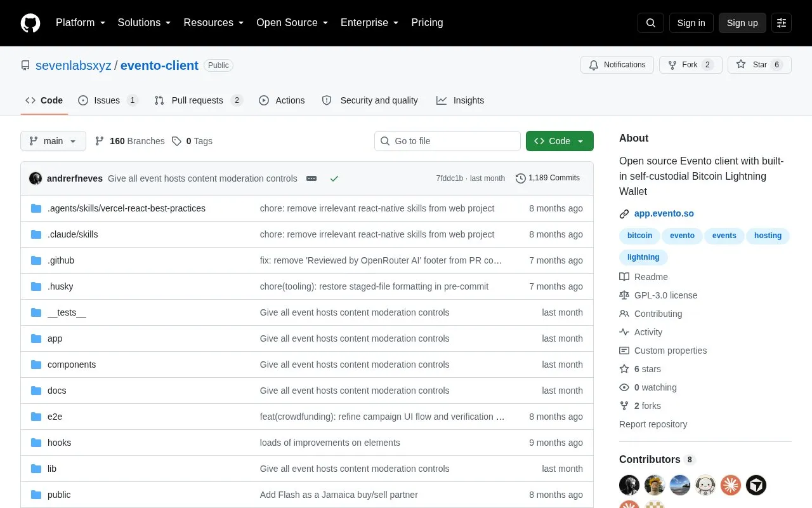The image size is (812, 508).
Task: Click the book icon next to Readme
Action: [x=624, y=277]
